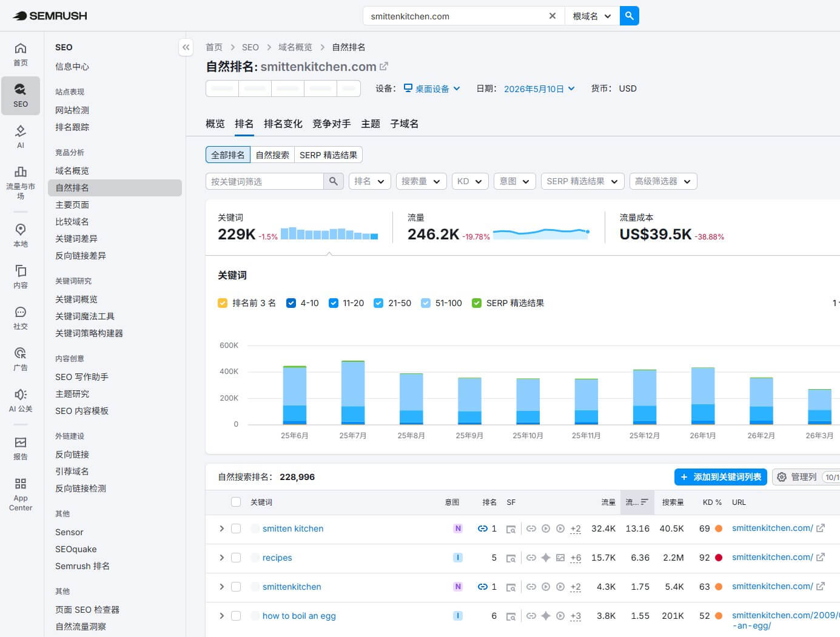
Task: Collapse the SEO menu panel
Action: [186, 47]
